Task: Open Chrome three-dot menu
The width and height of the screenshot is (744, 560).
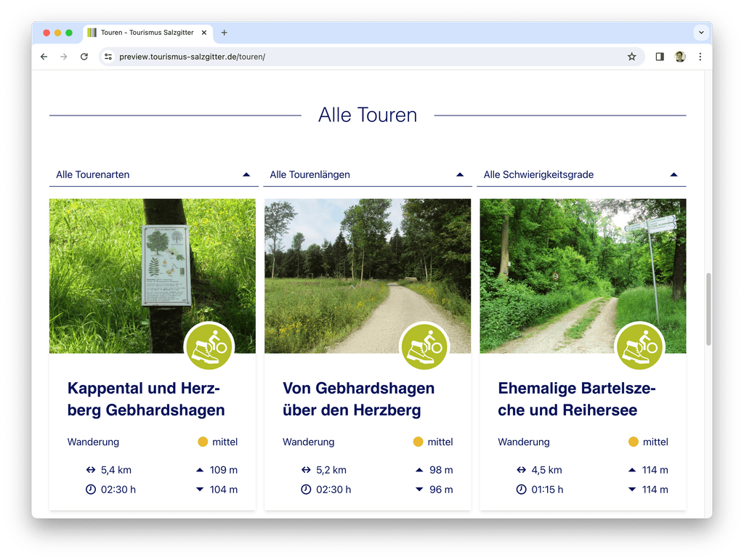Action: click(700, 57)
